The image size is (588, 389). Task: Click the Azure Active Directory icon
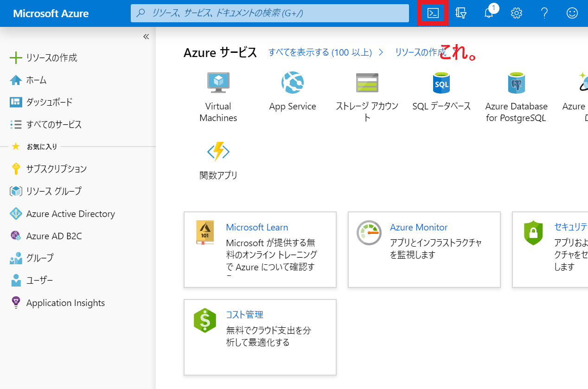16,213
